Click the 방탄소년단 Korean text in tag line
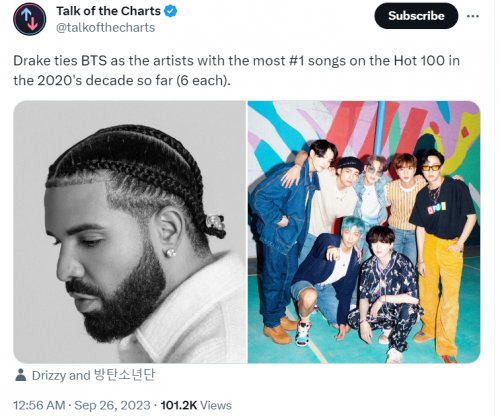Screen dimensions: 500x416 (x=124, y=375)
